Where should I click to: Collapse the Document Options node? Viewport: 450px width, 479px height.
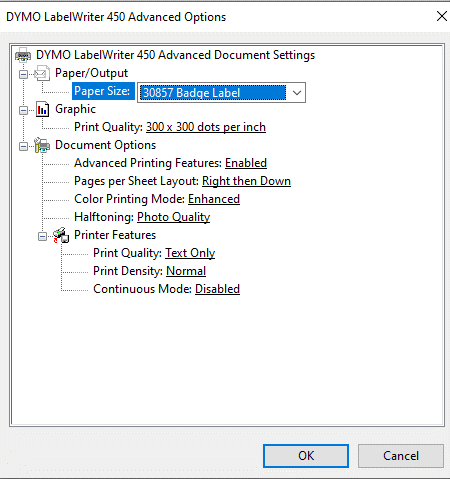[x=23, y=146]
